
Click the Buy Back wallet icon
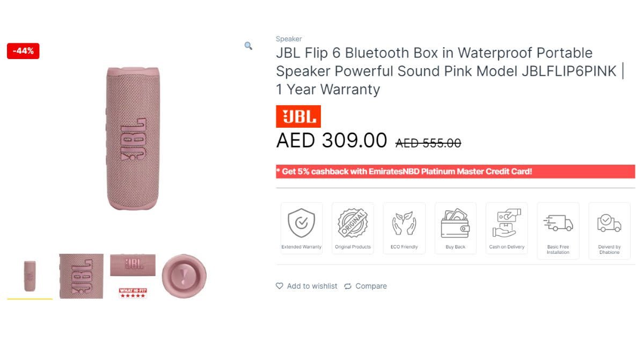455,223
